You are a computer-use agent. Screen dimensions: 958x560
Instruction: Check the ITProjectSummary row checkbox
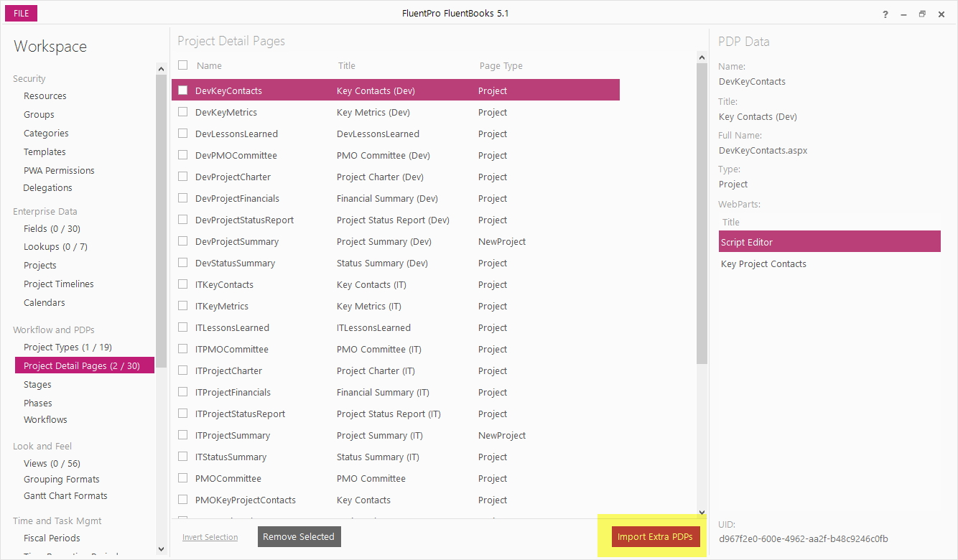182,435
